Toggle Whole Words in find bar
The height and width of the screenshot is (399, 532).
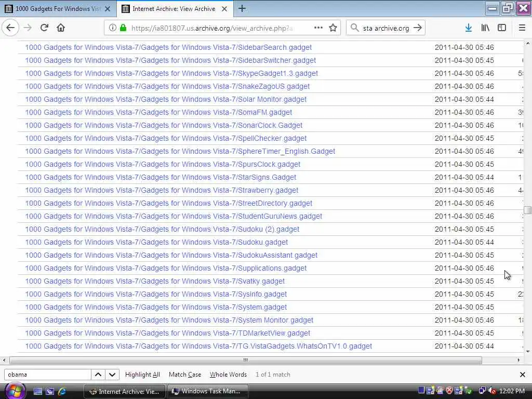229,375
